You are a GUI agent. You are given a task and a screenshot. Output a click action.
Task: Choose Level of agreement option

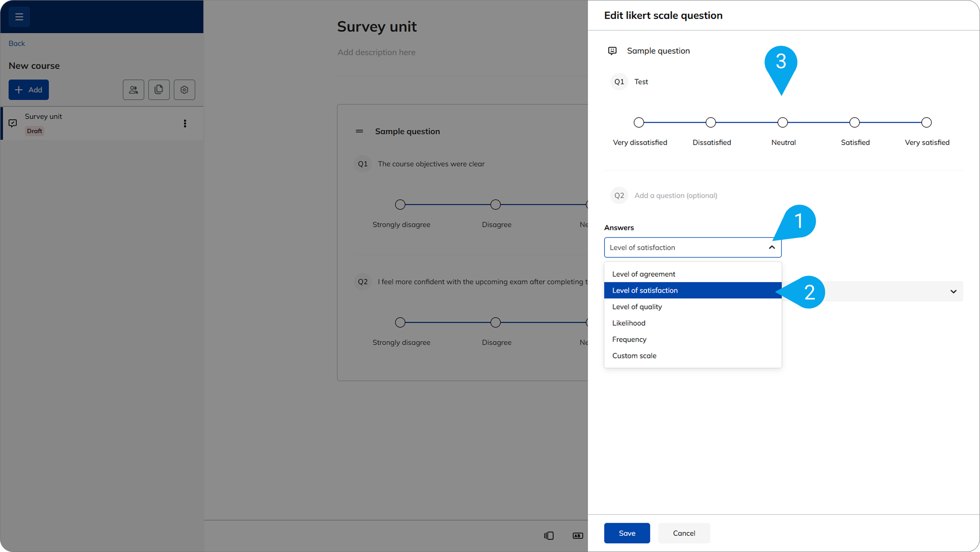pos(644,274)
